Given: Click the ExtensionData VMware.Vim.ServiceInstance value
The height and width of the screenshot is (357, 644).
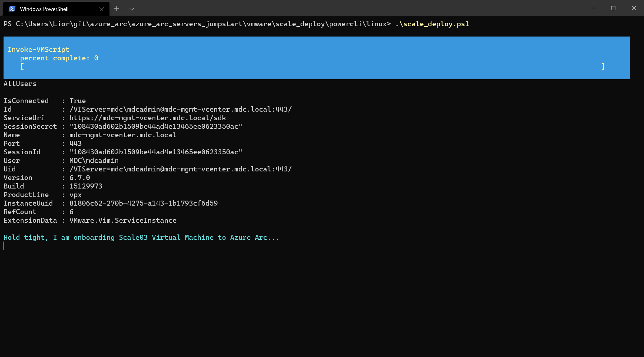Looking at the screenshot, I should tap(123, 220).
